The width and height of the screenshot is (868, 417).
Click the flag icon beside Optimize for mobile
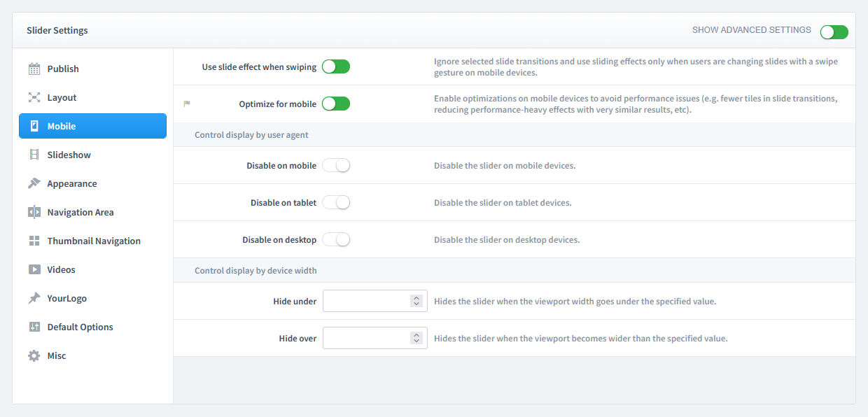(187, 103)
